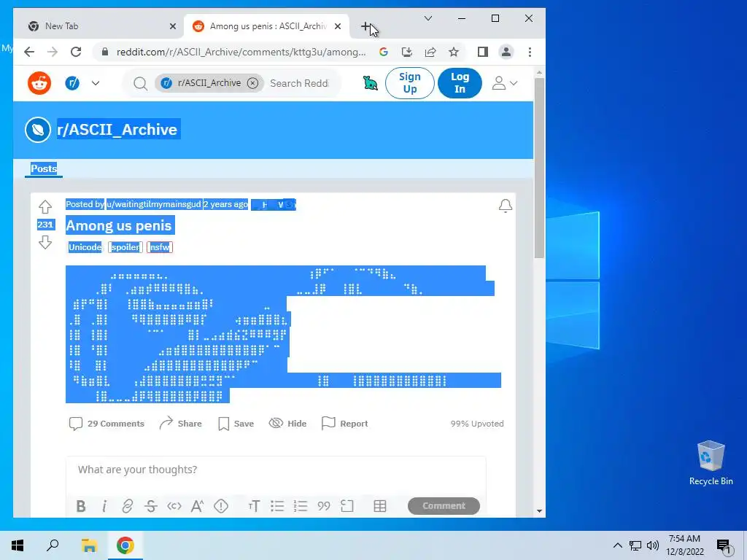Open Chrome tab search chevron

(x=427, y=18)
